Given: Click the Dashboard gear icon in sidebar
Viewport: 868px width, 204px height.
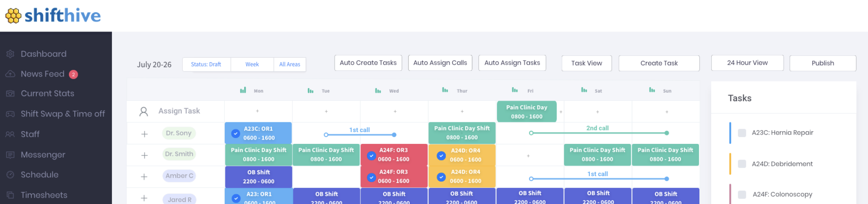Looking at the screenshot, I should click(x=11, y=54).
